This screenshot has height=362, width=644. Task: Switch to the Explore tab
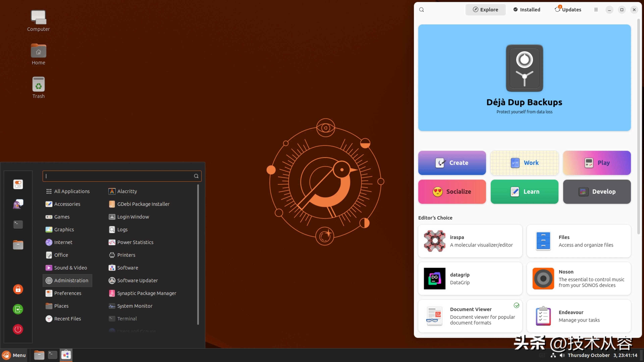(485, 10)
